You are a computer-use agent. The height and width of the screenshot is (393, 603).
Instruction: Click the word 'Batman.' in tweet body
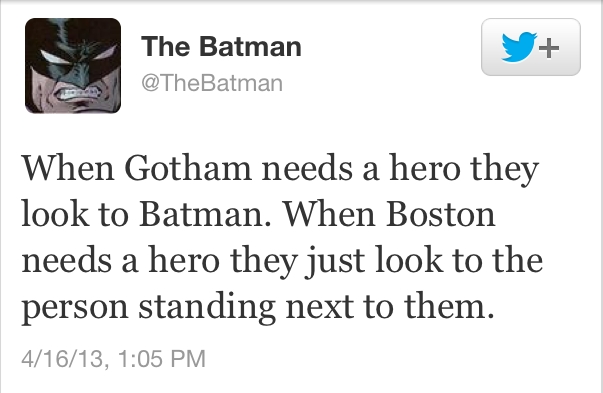point(208,215)
